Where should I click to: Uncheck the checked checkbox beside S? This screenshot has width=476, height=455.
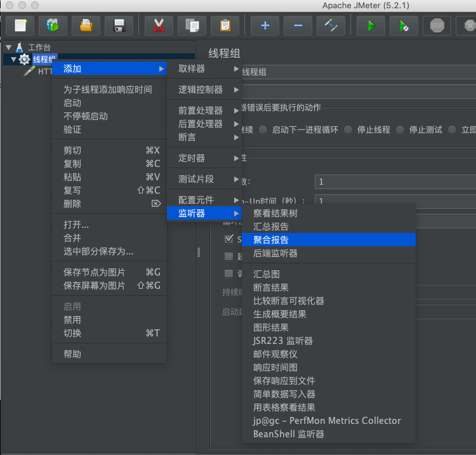[x=229, y=239]
